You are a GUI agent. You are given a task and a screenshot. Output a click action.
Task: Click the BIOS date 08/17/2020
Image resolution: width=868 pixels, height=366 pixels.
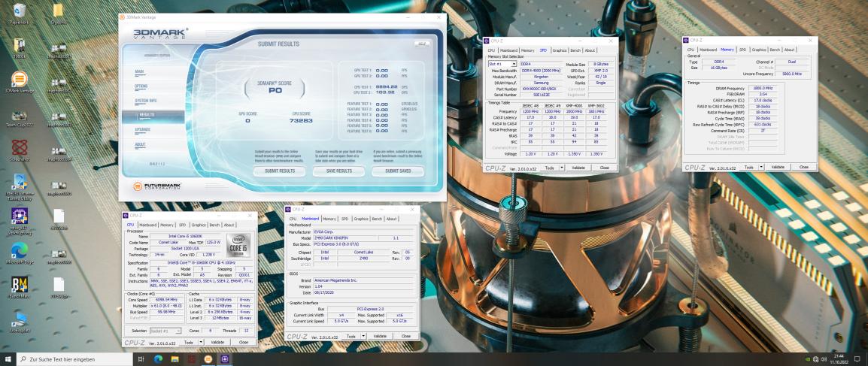(364, 292)
